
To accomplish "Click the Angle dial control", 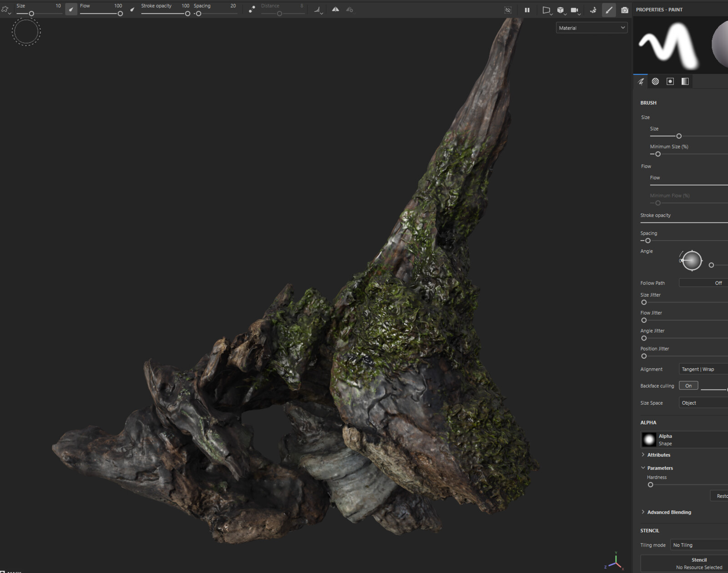I will pyautogui.click(x=692, y=261).
